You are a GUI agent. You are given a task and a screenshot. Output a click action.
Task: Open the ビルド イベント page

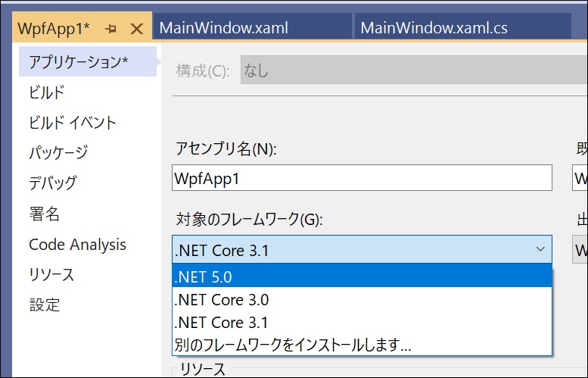pyautogui.click(x=73, y=123)
